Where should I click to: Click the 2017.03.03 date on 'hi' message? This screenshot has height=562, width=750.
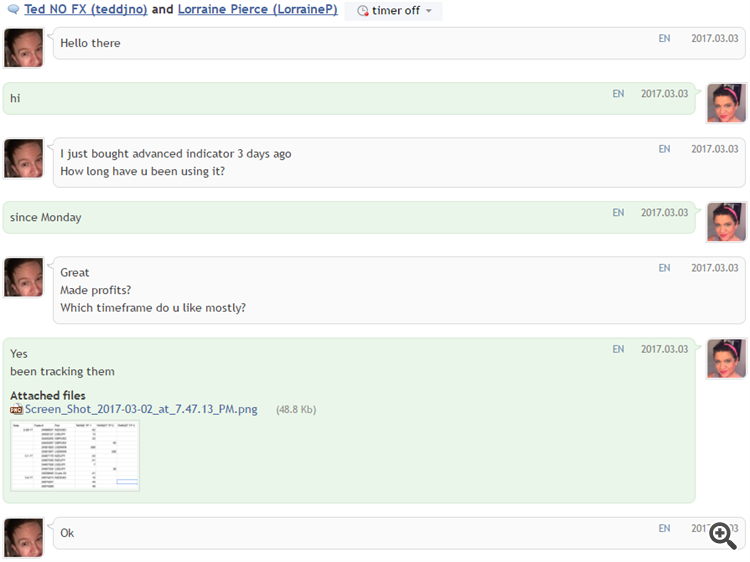coord(664,94)
